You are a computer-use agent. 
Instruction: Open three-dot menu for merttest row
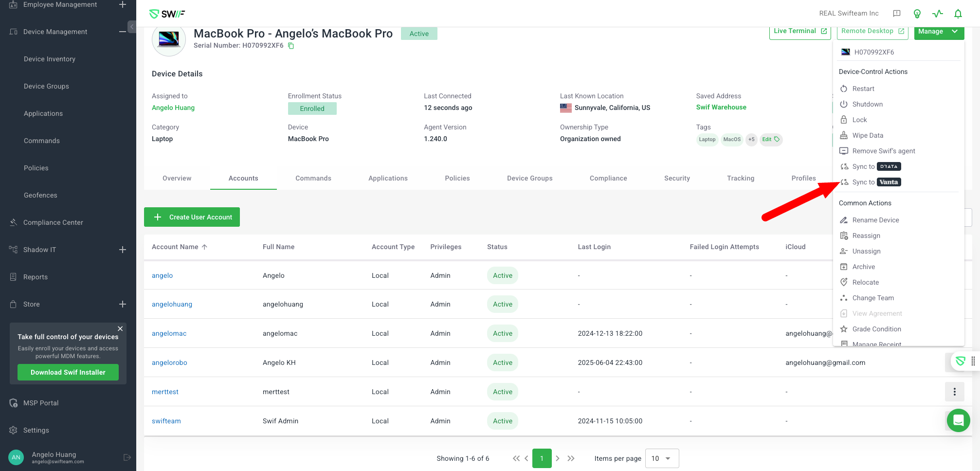pos(954,392)
